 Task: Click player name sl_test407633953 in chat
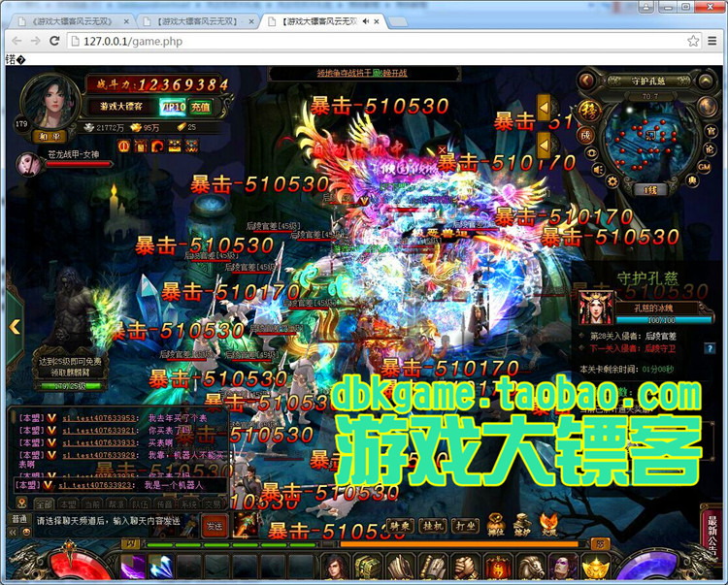tap(99, 418)
